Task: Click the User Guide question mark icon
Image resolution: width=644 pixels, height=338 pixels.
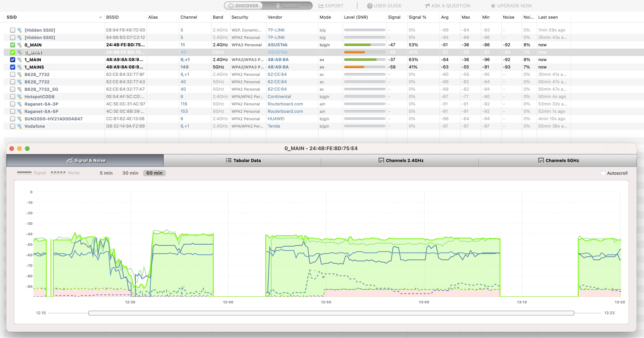Action: coord(369,6)
